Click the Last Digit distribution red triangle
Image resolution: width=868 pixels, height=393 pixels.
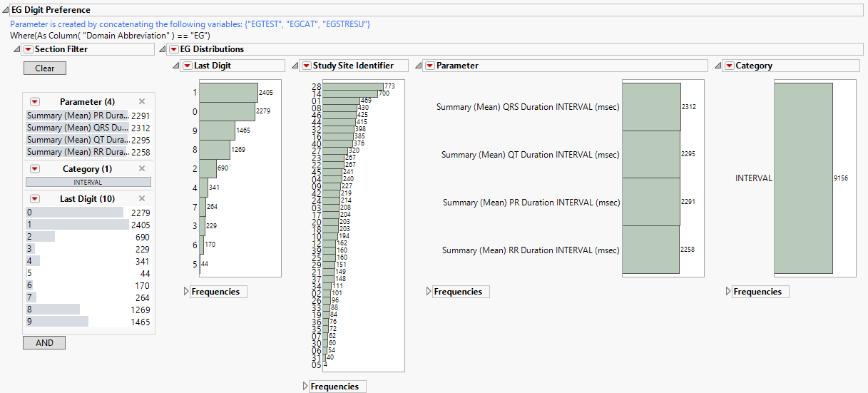188,66
